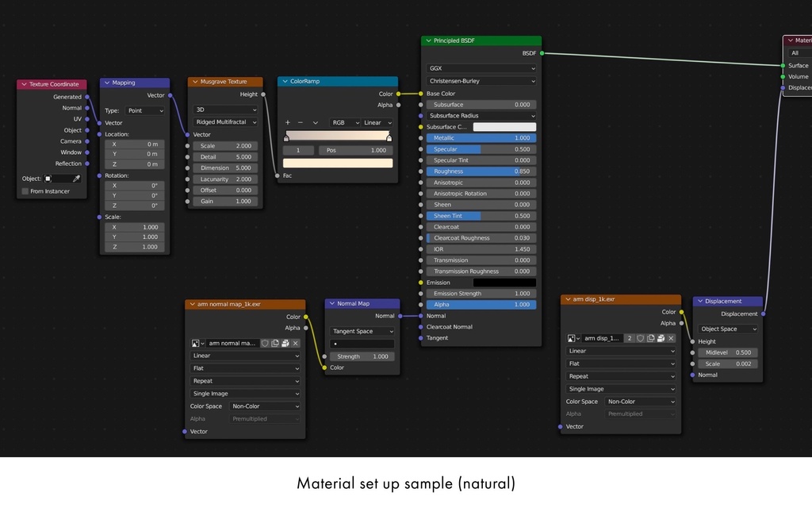Click the eyedropper in Texture Coordinate Object field
Screen dimensions: 812x508
77,179
